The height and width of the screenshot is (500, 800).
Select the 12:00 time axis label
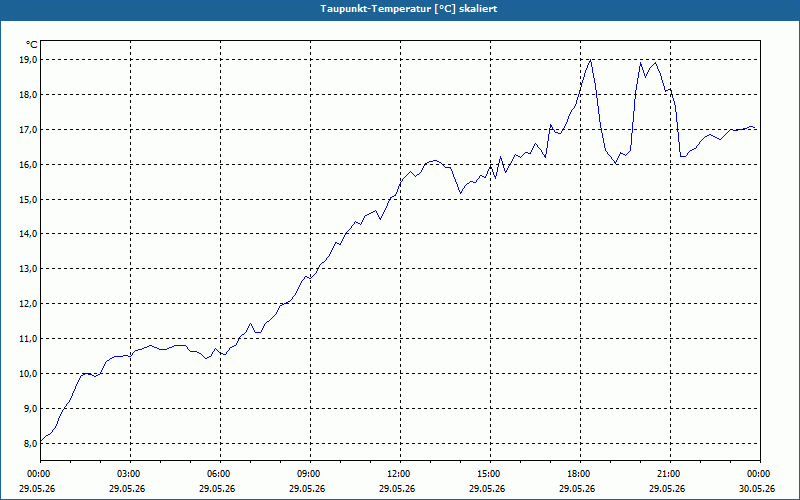401,474
